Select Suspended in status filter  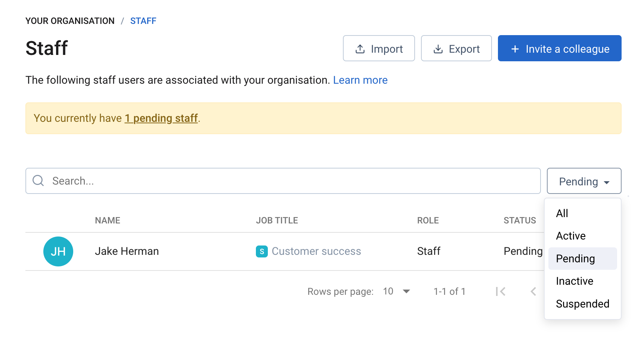pos(582,304)
